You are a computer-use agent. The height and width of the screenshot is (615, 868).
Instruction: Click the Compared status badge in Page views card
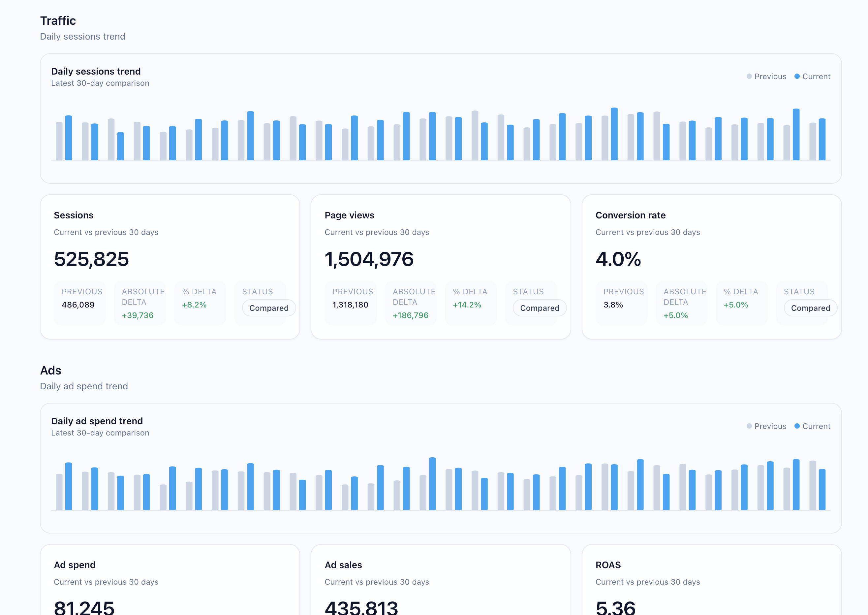(540, 308)
